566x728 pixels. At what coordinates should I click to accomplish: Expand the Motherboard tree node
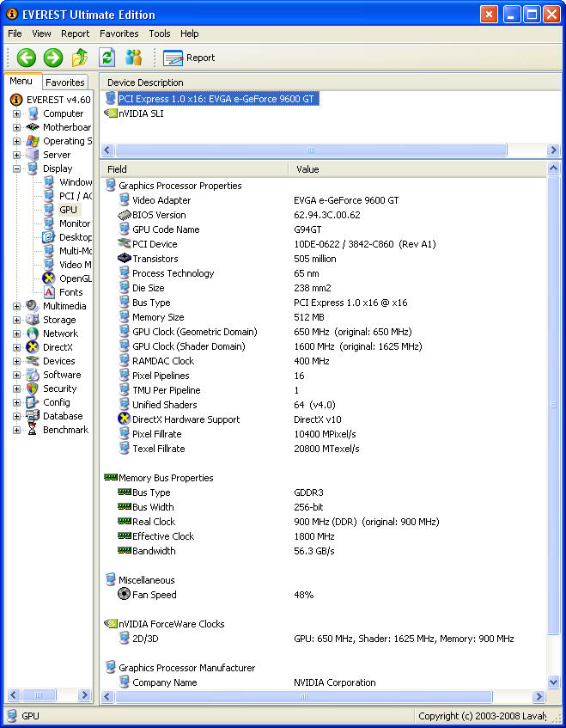(16, 127)
